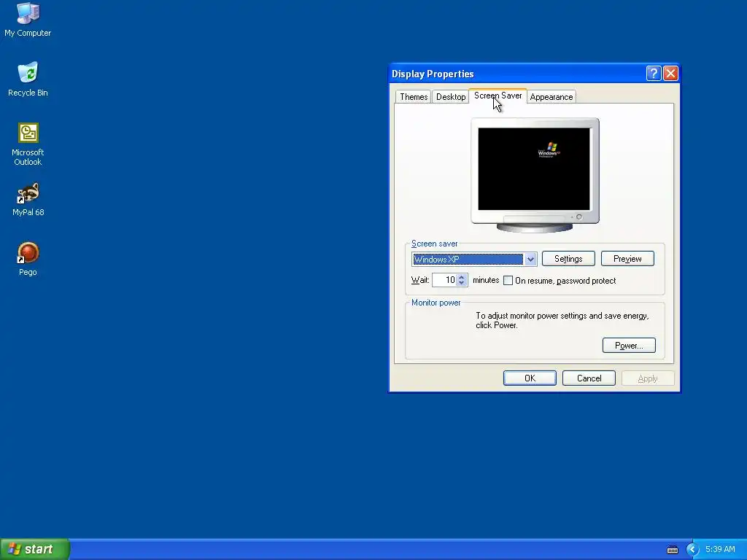Viewport: 747px width, 560px height.
Task: Select the Recycle Bin icon
Action: [28, 79]
